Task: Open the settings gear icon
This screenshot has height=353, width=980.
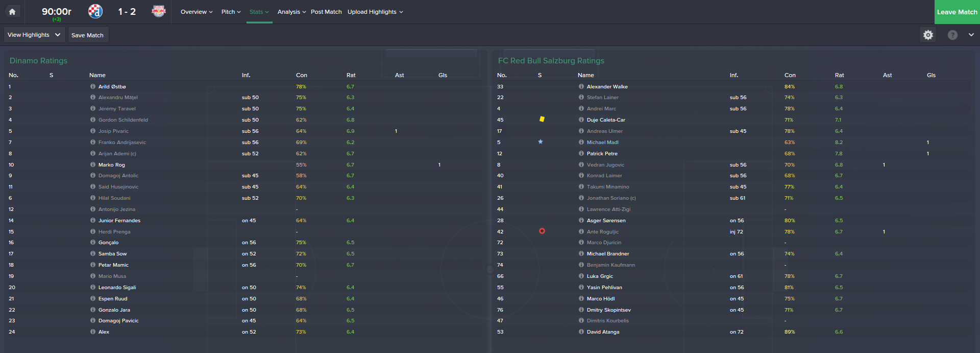Action: click(x=928, y=35)
